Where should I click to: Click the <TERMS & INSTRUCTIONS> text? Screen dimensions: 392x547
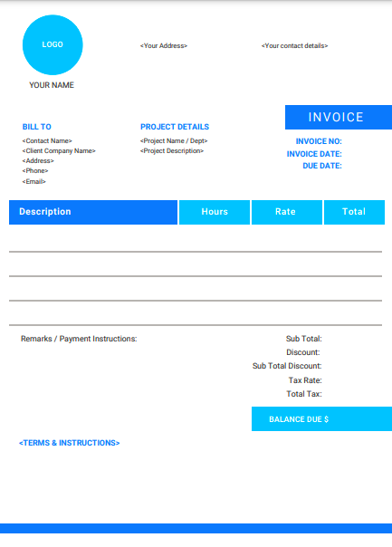tap(70, 443)
